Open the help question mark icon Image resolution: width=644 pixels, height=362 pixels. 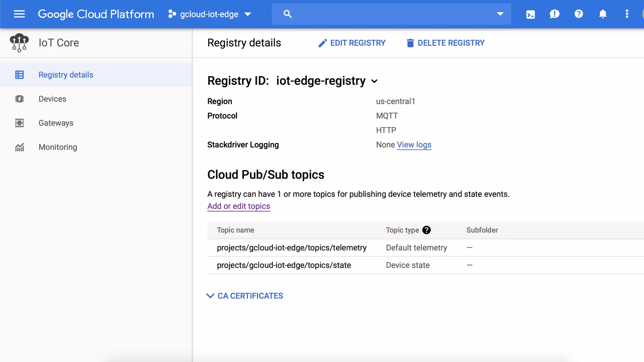point(579,14)
